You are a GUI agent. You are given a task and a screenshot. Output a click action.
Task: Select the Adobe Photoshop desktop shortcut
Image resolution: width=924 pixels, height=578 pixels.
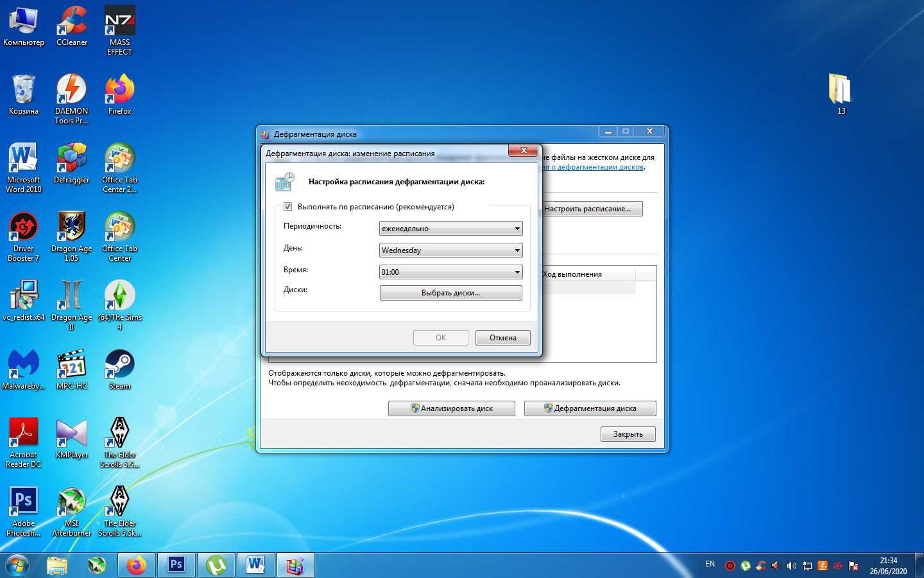tap(24, 512)
